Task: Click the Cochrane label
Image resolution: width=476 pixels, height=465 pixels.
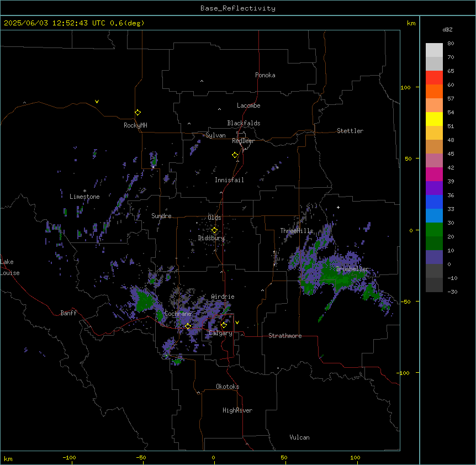Action: click(x=178, y=314)
